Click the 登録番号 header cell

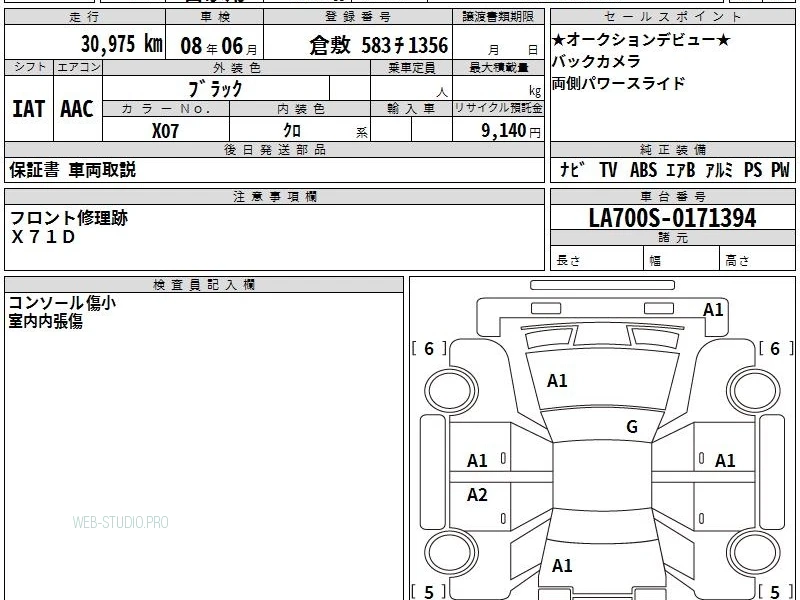(358, 17)
